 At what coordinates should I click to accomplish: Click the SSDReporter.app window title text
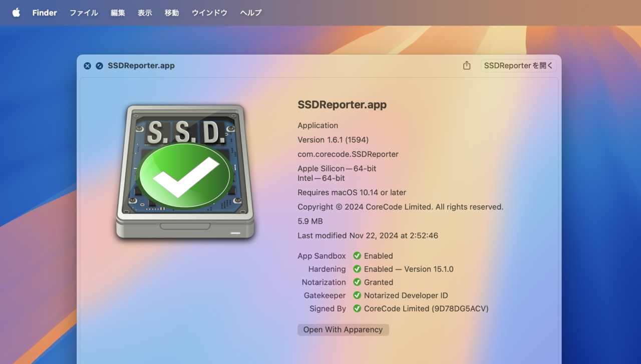[x=141, y=66]
